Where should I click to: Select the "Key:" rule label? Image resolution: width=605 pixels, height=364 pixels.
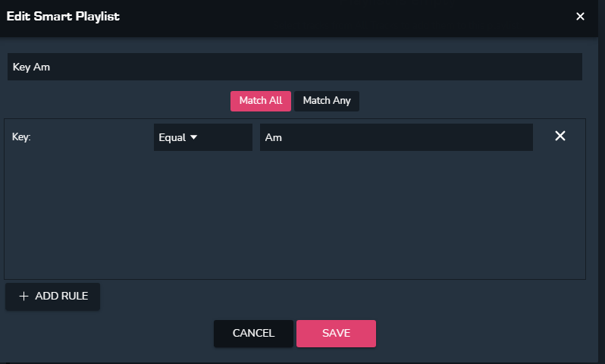coord(21,137)
